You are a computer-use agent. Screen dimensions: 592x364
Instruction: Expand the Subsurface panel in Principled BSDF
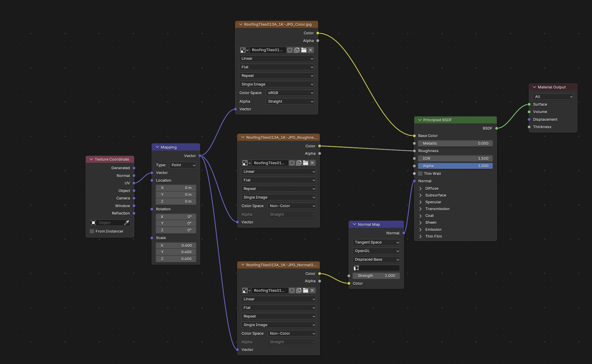(421, 195)
